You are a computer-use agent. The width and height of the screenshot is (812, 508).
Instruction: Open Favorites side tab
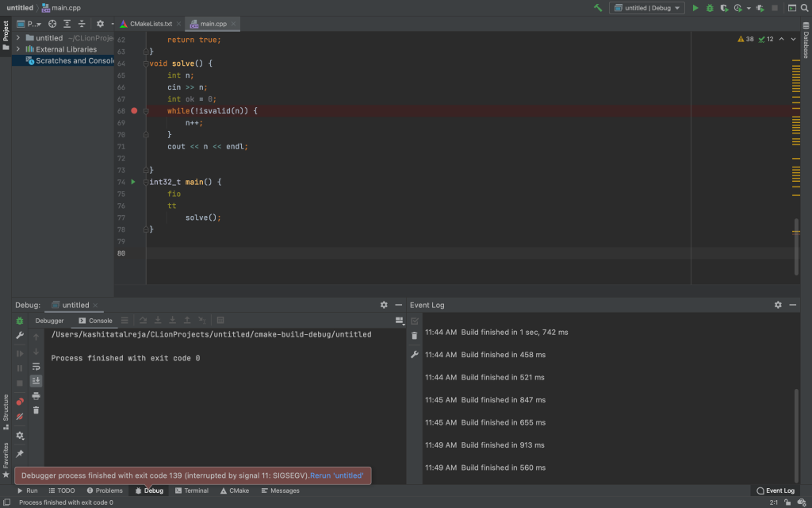[x=6, y=460]
